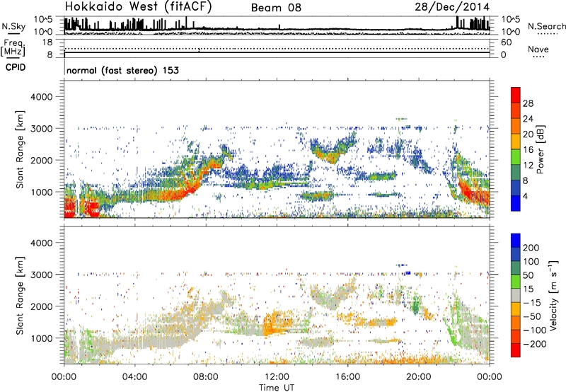Click the dotted Nave line in the Freq. panel

pyautogui.click(x=277, y=49)
